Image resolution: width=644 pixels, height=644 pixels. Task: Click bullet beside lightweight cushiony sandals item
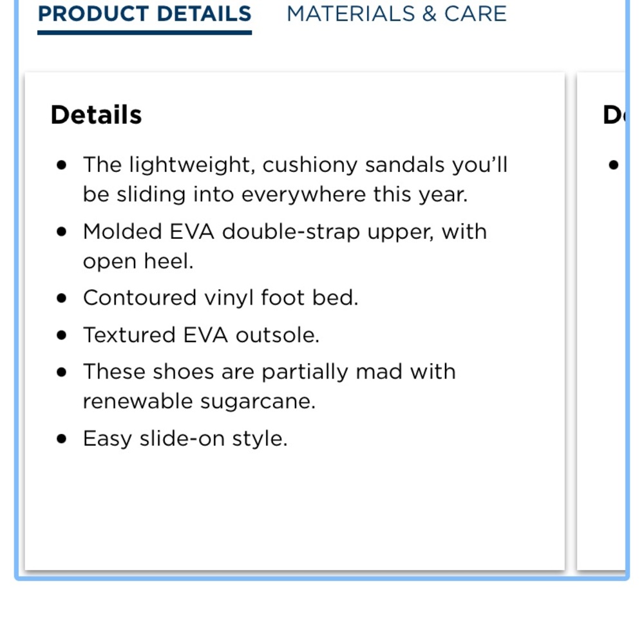[x=62, y=165]
